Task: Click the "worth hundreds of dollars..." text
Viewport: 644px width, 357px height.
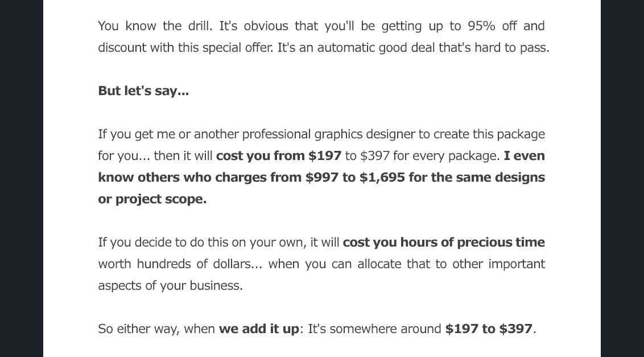Action: click(x=180, y=264)
